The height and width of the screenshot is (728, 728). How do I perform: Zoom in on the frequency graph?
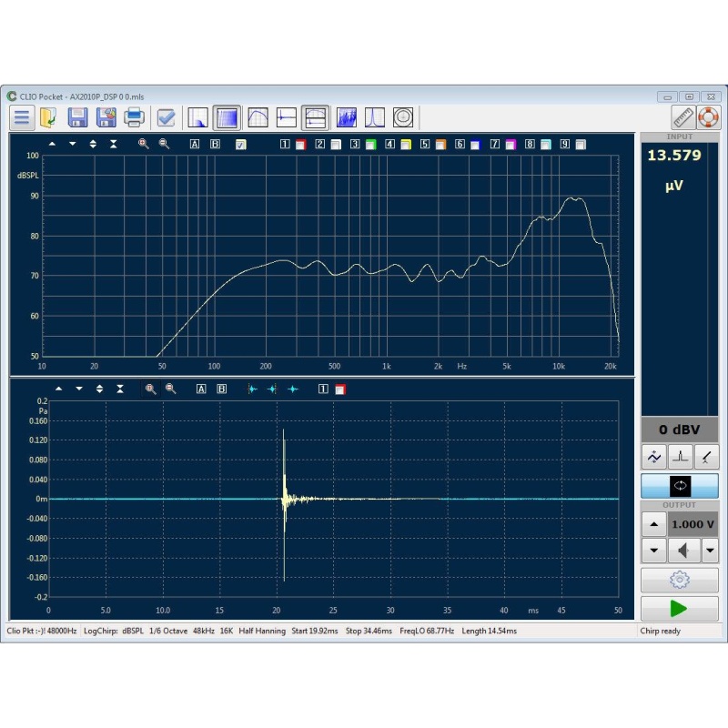tap(144, 144)
